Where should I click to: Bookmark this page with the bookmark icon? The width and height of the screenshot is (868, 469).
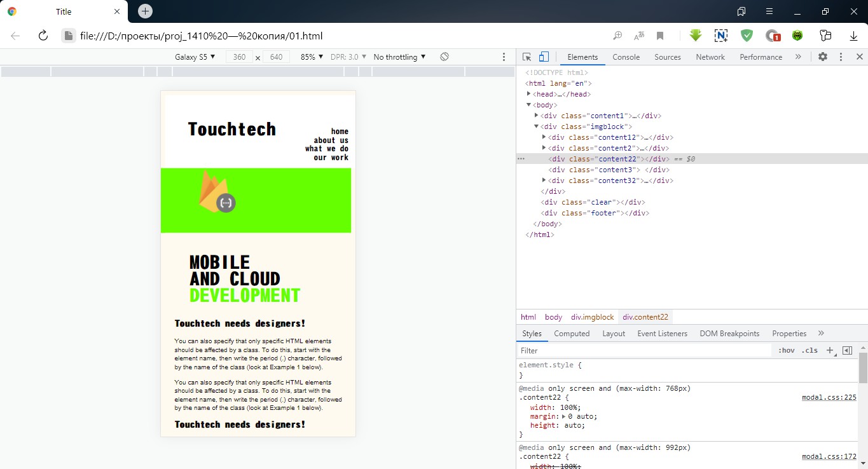(660, 36)
